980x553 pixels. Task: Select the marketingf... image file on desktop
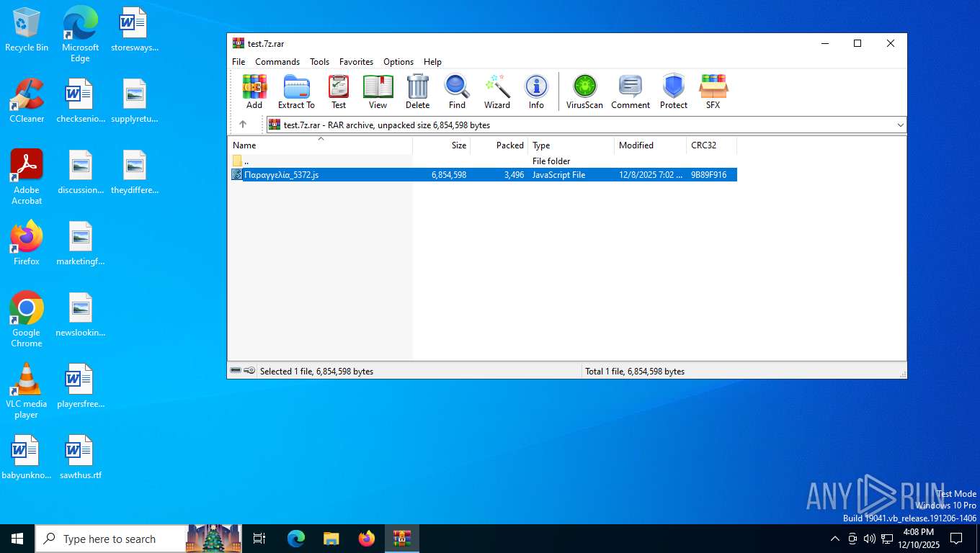[x=80, y=243]
